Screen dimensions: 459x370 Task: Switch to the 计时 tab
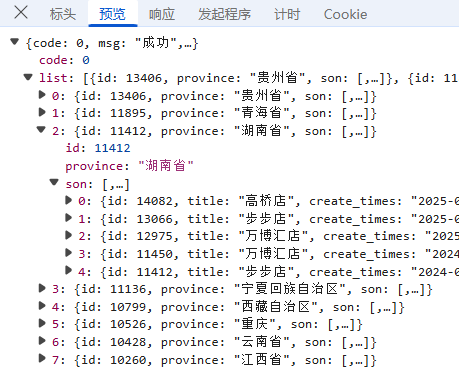click(x=287, y=14)
